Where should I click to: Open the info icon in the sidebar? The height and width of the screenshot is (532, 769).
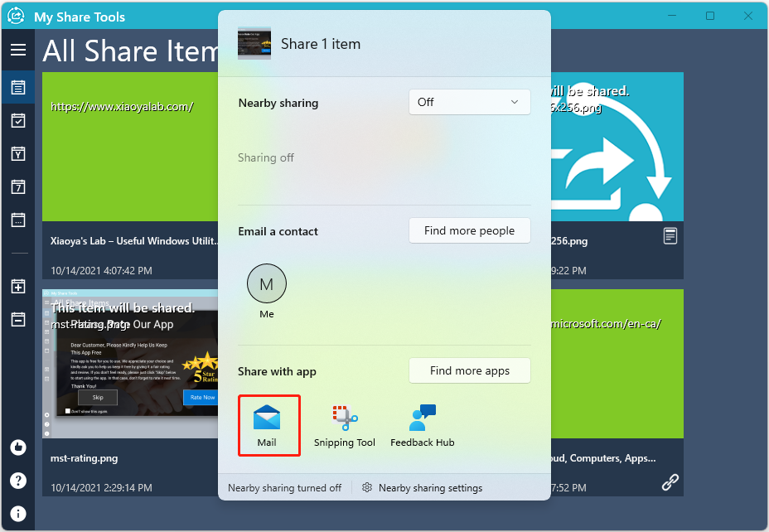(17, 514)
